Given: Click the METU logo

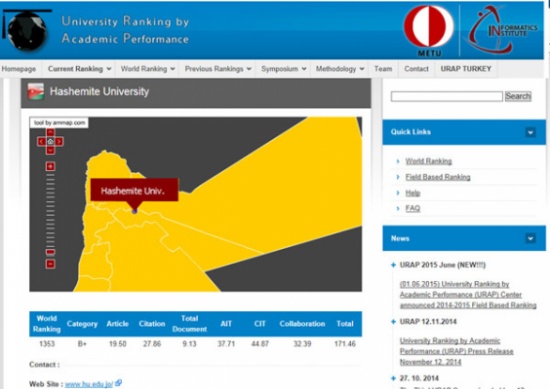Looking at the screenshot, I should pyautogui.click(x=429, y=31).
